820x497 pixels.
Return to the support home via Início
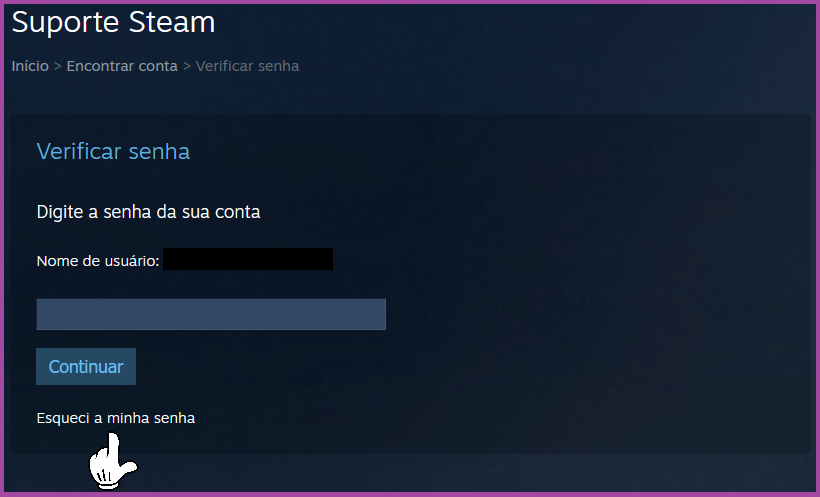coord(30,66)
